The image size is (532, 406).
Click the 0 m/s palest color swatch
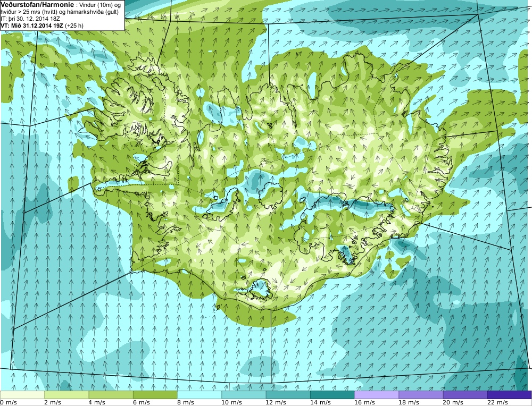pyautogui.click(x=22, y=394)
